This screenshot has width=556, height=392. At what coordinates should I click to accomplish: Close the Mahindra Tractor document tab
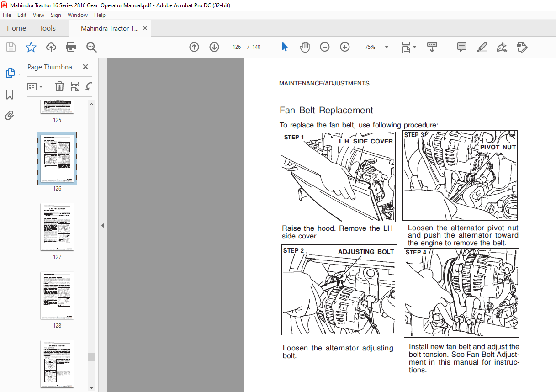point(145,28)
